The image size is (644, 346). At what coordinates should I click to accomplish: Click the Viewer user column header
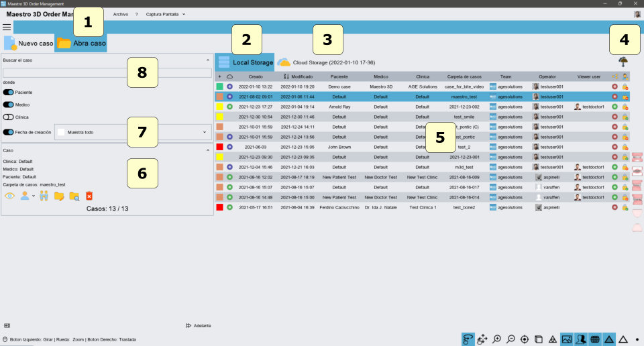pyautogui.click(x=589, y=76)
